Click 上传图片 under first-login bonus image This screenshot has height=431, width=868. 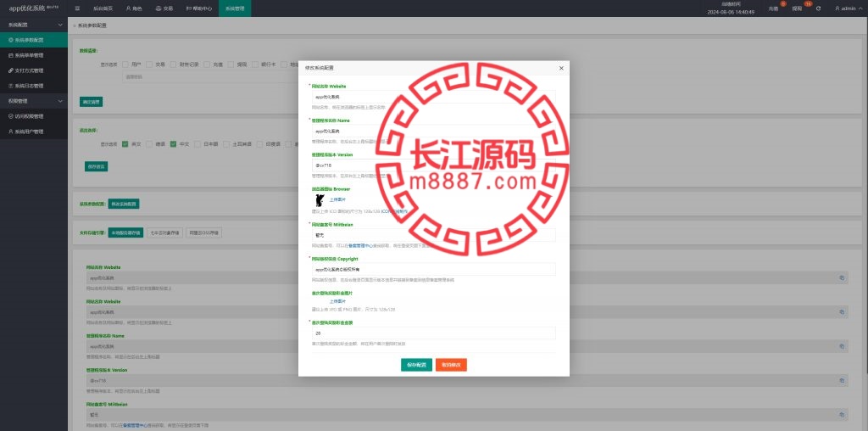click(x=337, y=301)
